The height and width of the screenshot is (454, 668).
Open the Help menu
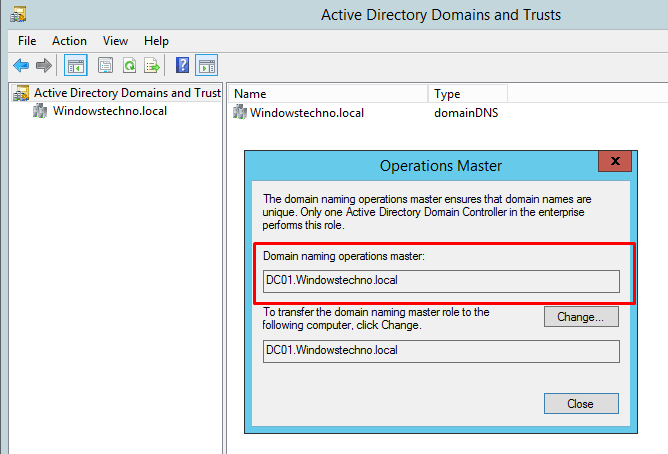pos(156,41)
